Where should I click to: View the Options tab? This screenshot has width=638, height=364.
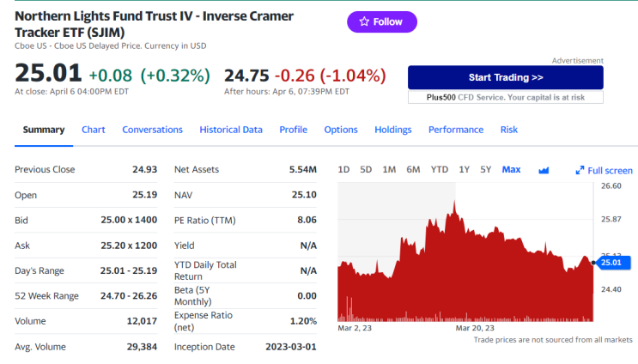341,130
